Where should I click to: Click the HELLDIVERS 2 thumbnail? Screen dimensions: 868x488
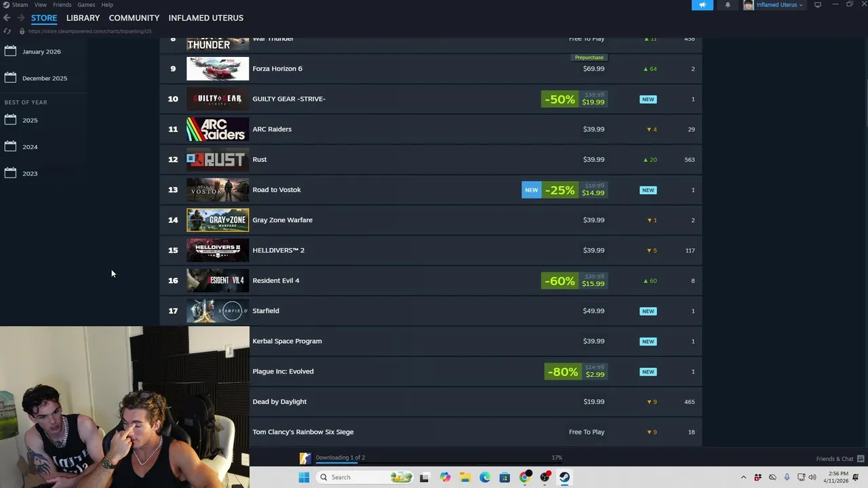click(x=218, y=250)
